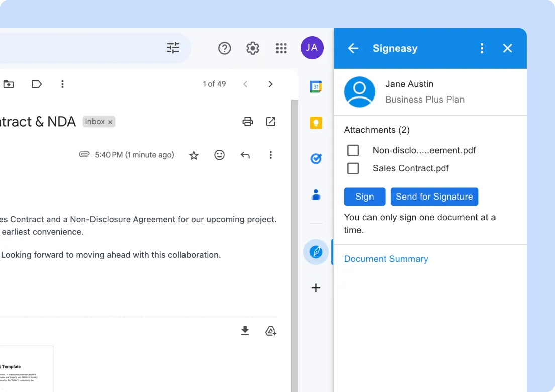The height and width of the screenshot is (392, 555).
Task: Open the Document Summary link
Action: 386,259
